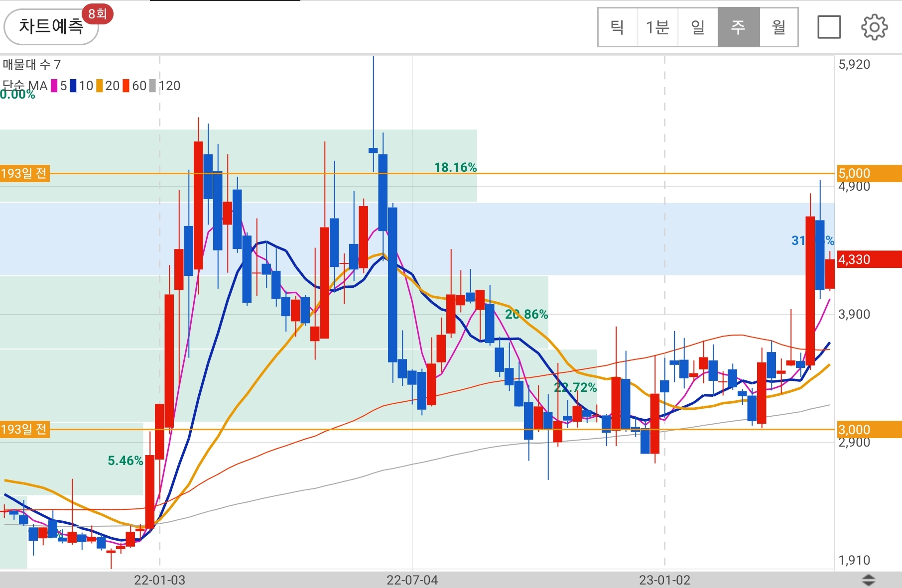The image size is (902, 588).
Task: Click the 20.86% volume profile value
Action: [526, 314]
